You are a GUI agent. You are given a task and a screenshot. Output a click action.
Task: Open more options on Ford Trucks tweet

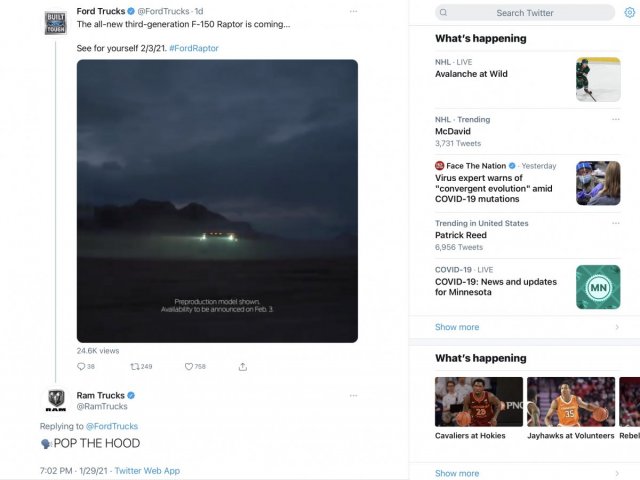[x=353, y=11]
